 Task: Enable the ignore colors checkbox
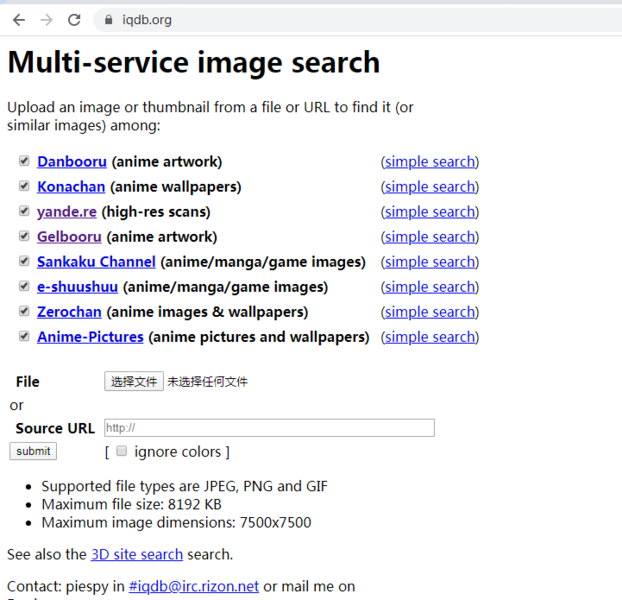[121, 450]
